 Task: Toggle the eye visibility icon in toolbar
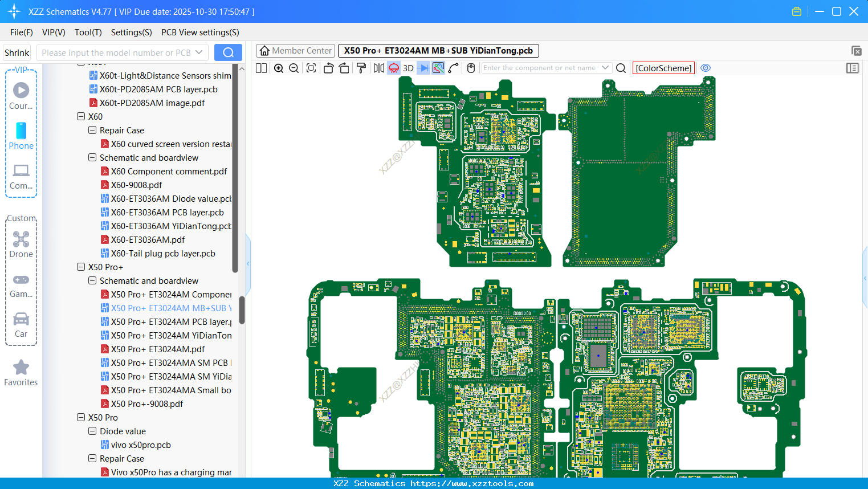[x=706, y=68]
